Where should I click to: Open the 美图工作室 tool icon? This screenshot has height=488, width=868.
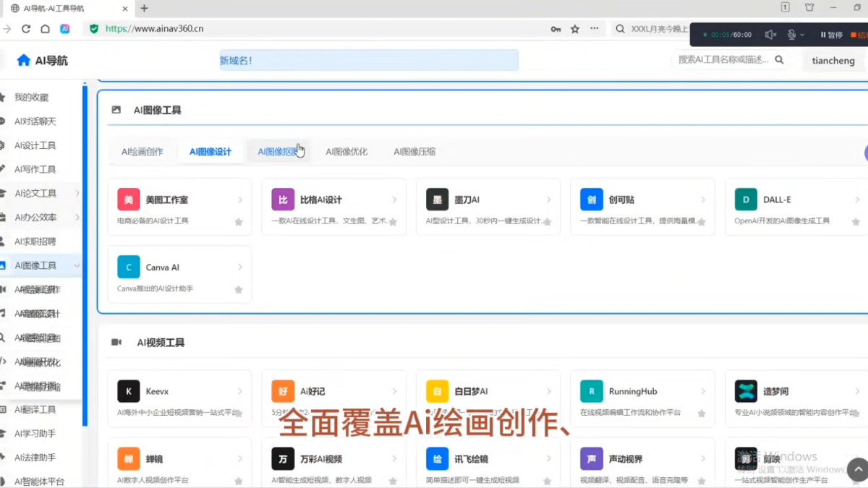(x=128, y=200)
